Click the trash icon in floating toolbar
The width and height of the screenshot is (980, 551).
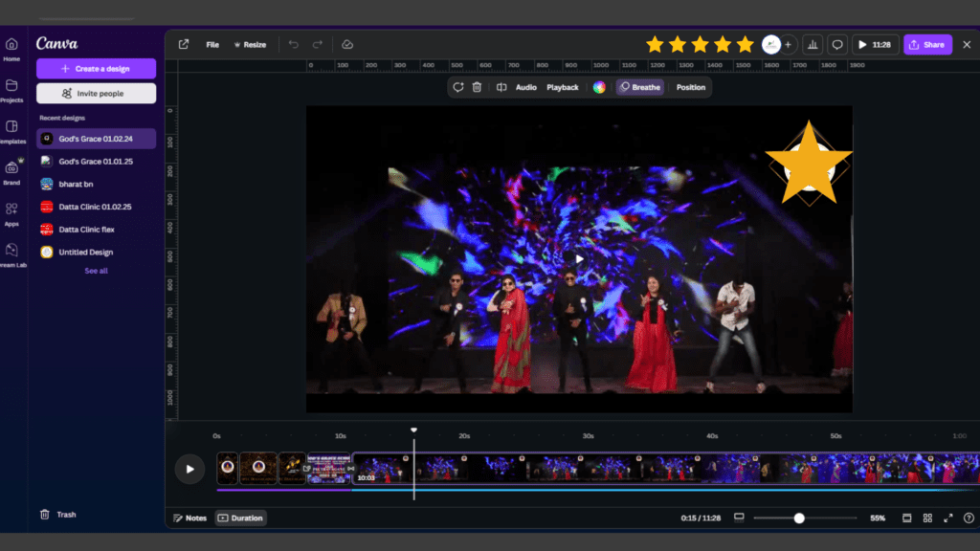click(477, 87)
